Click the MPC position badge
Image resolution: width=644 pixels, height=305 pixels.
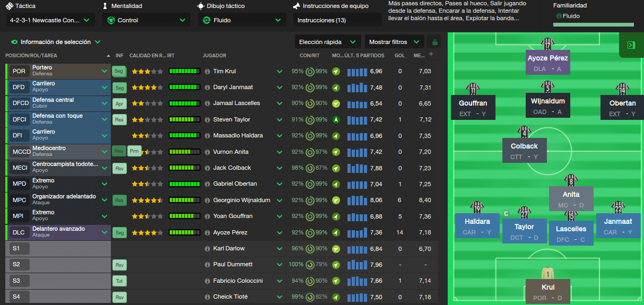tap(19, 201)
